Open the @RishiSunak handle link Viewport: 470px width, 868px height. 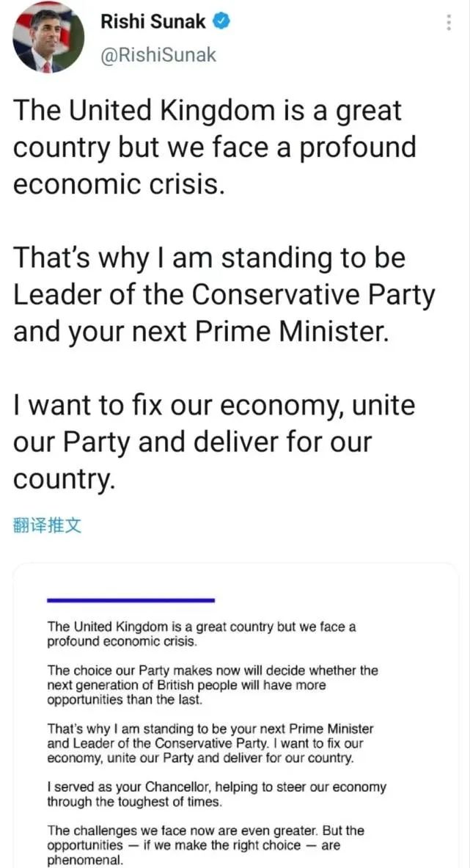[158, 55]
